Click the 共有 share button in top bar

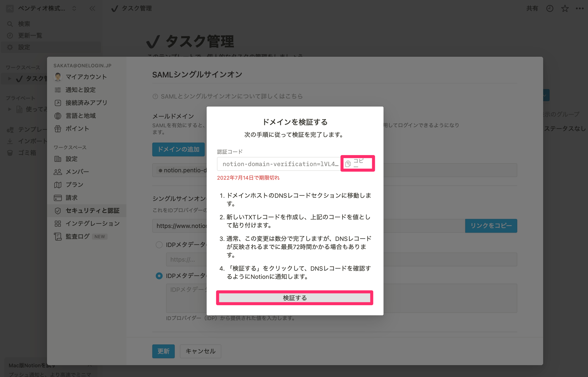532,9
